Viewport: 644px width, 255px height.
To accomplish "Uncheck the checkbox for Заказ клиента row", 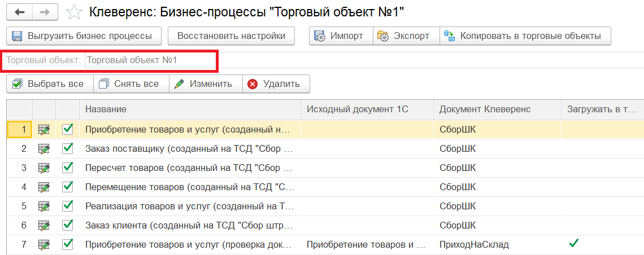I will pyautogui.click(x=68, y=225).
